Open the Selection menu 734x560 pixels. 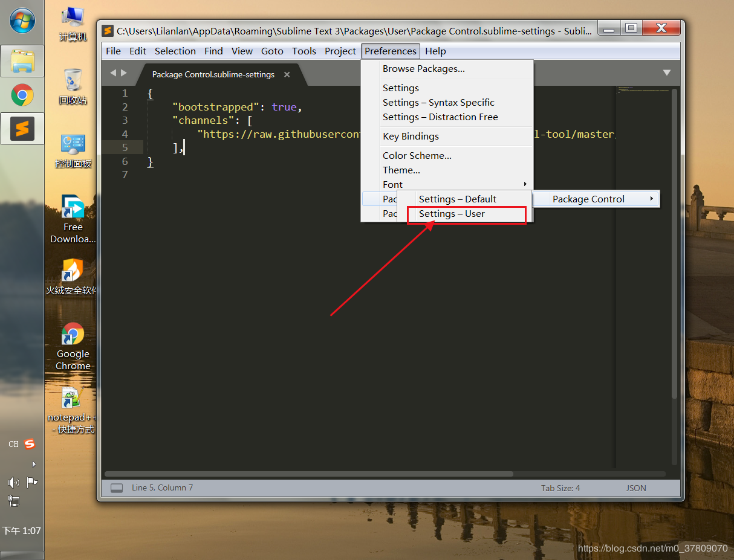(175, 51)
